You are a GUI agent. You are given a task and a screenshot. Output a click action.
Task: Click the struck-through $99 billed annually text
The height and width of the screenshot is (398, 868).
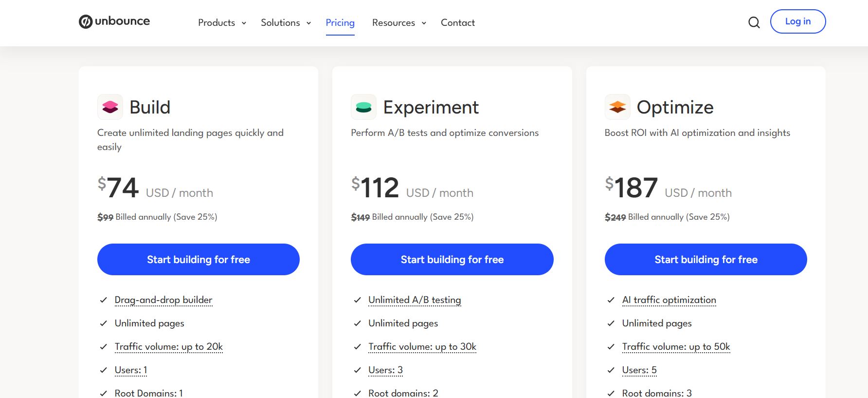[157, 217]
